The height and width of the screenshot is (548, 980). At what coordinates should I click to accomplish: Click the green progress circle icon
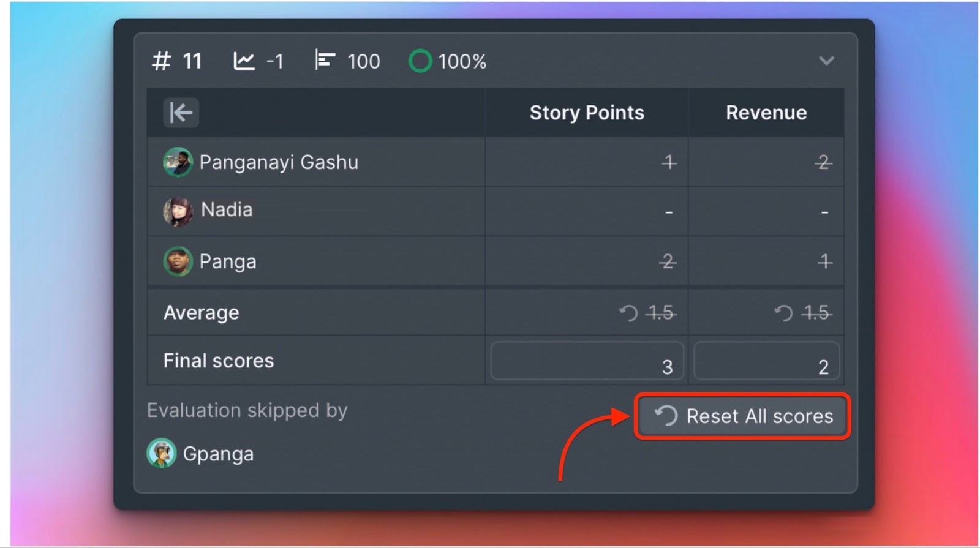coord(420,61)
